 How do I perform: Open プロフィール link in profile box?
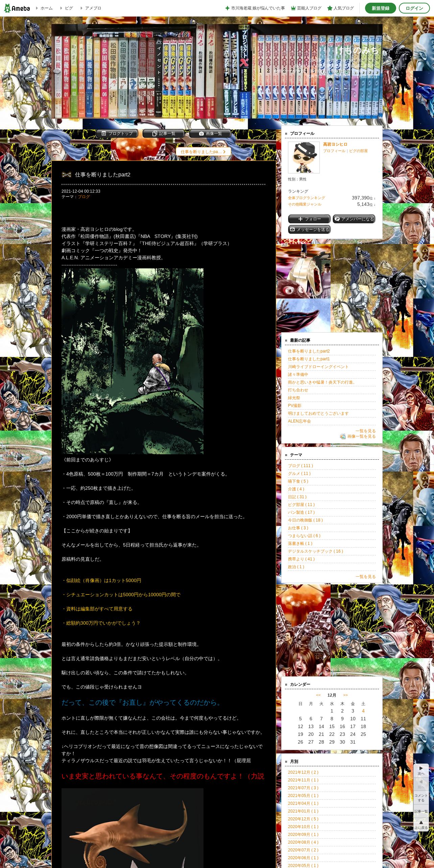(x=334, y=151)
